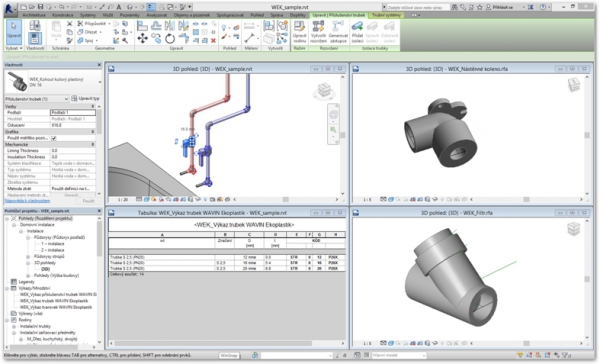The image size is (600, 364).
Task: Click the ViewCube in WEK_Nástěnné koleno.rfa view
Action: [574, 85]
